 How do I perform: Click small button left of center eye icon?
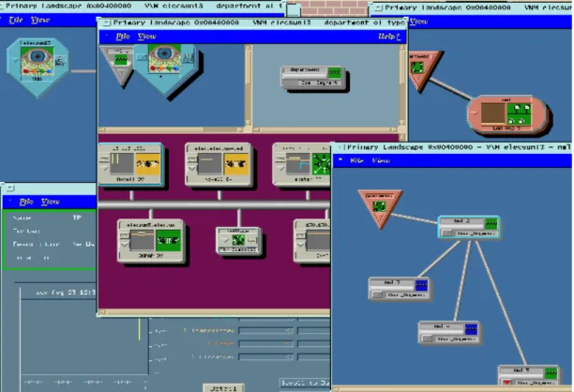[x=142, y=57]
